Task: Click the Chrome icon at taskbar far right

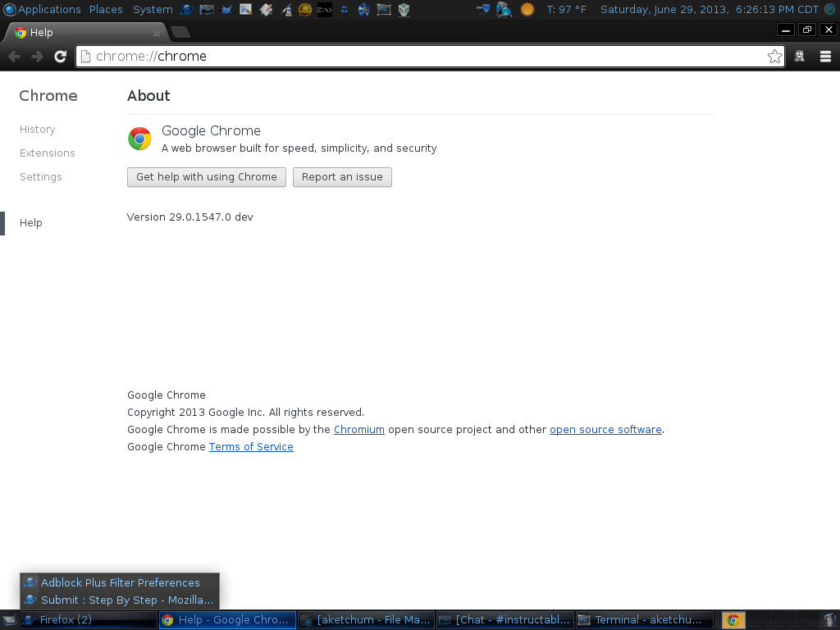Action: click(733, 619)
